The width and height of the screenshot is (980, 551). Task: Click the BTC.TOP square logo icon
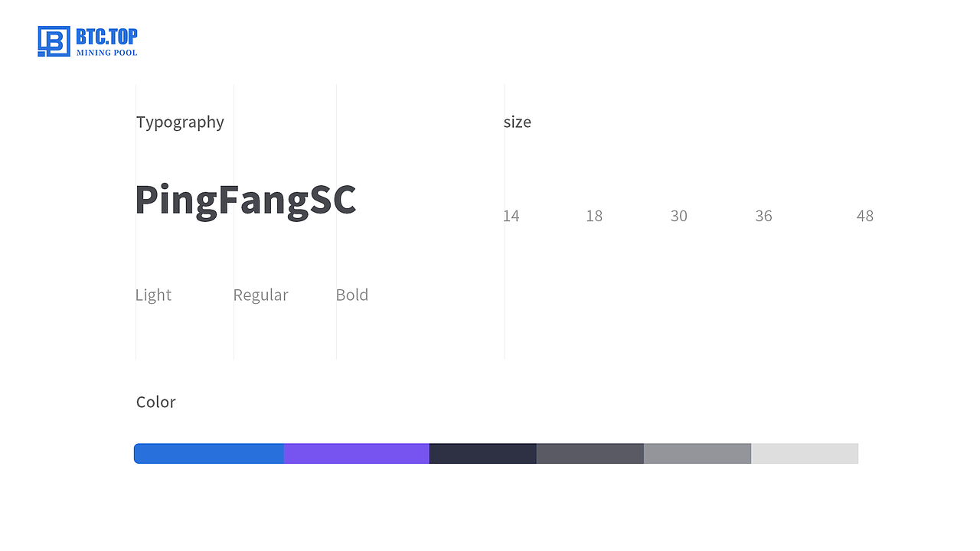pos(54,41)
